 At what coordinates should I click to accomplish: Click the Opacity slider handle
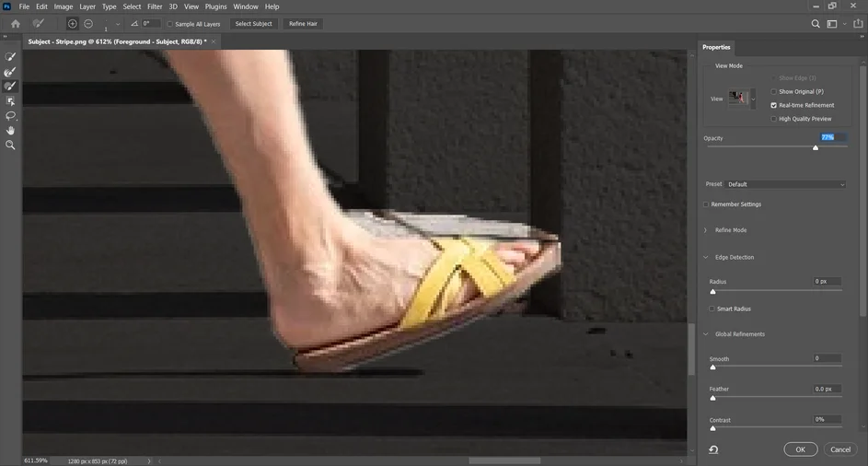point(816,147)
